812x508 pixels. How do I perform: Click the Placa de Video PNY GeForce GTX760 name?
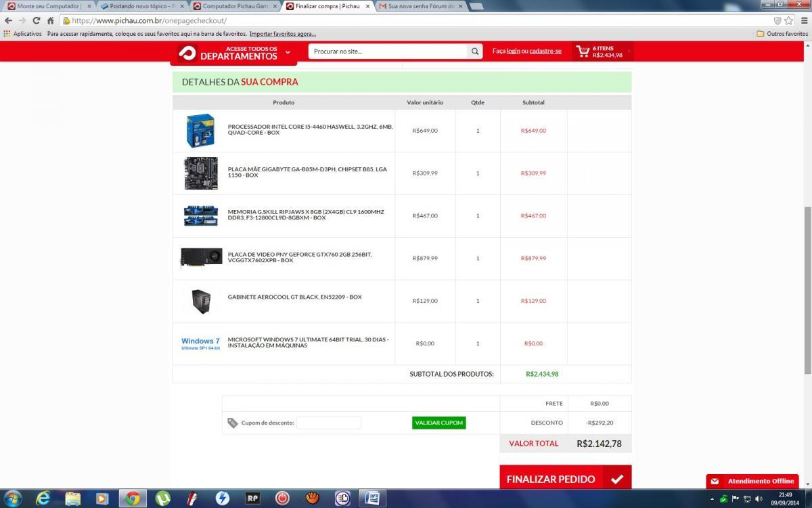pyautogui.click(x=300, y=257)
